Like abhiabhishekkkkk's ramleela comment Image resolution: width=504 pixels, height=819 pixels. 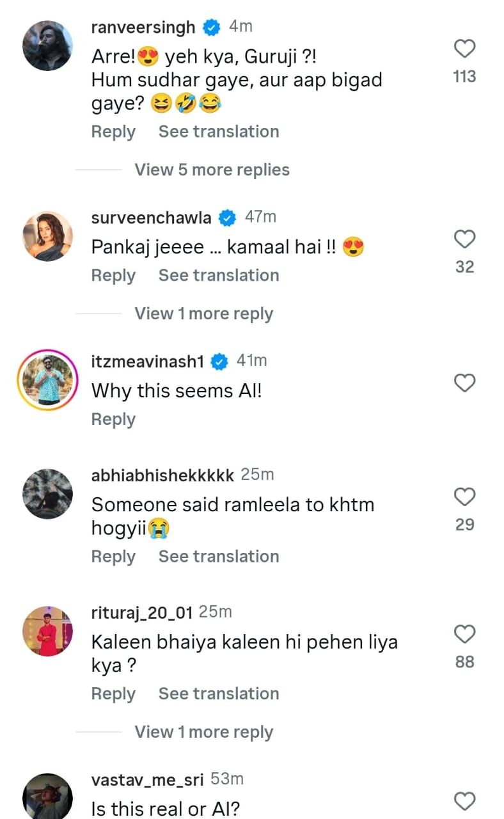click(464, 497)
